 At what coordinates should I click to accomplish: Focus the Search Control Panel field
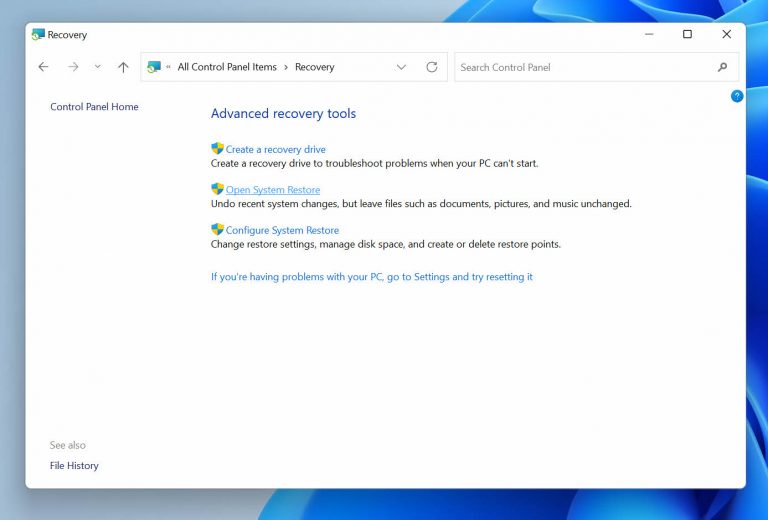(x=585, y=67)
